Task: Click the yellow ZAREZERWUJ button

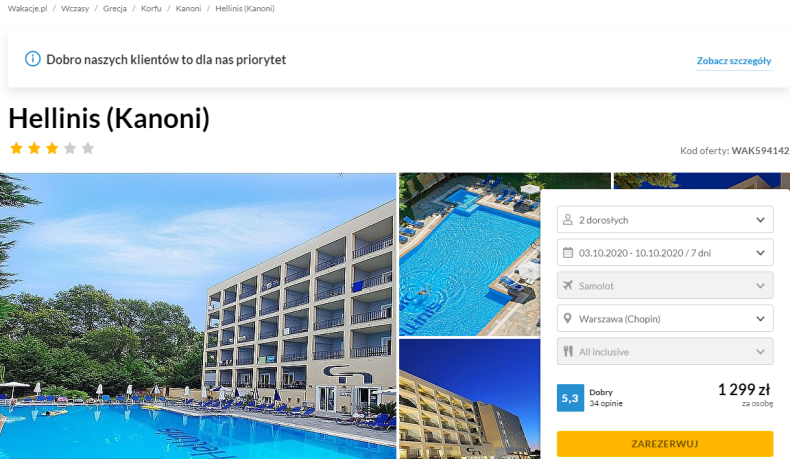Action: click(665, 444)
